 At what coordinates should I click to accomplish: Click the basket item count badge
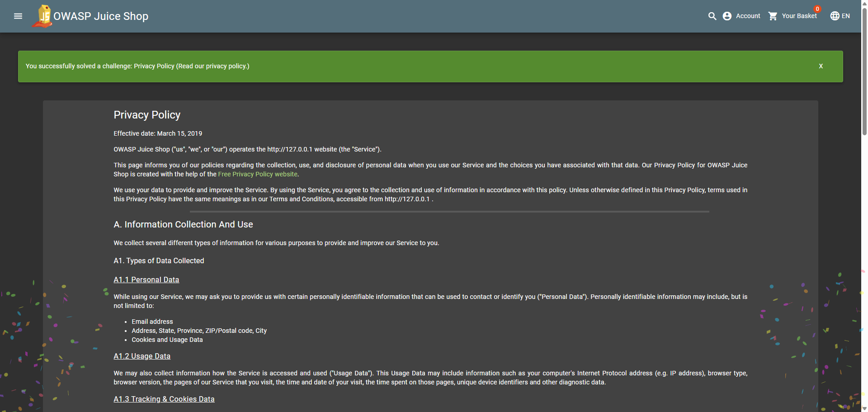(817, 9)
